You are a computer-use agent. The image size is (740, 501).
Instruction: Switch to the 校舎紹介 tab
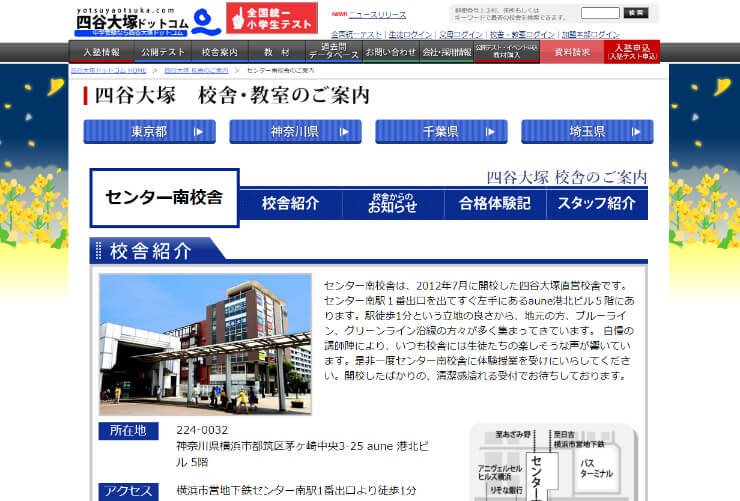[291, 204]
